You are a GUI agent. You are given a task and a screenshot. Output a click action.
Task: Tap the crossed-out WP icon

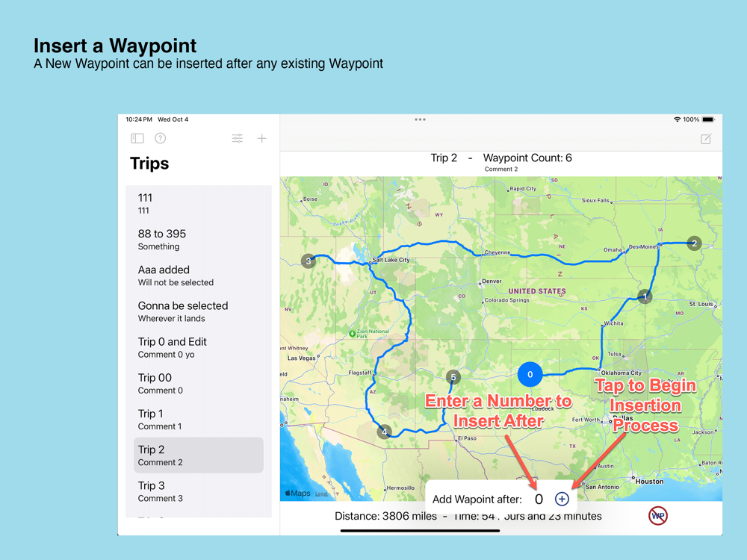657,515
